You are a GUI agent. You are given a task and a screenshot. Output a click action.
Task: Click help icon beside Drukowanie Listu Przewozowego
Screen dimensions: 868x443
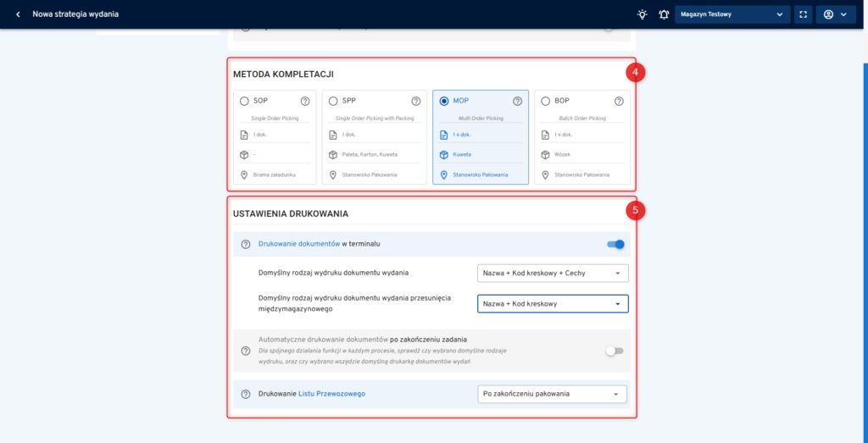point(246,394)
